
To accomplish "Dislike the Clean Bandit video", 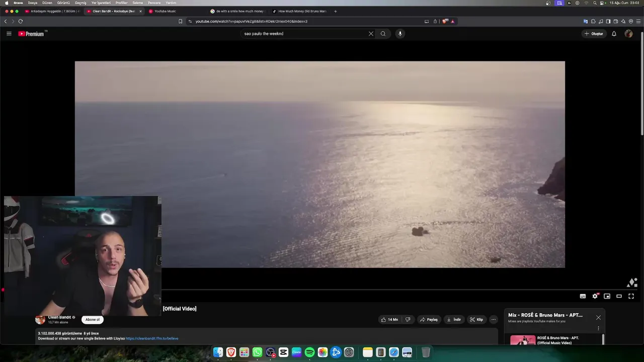I will click(x=408, y=319).
